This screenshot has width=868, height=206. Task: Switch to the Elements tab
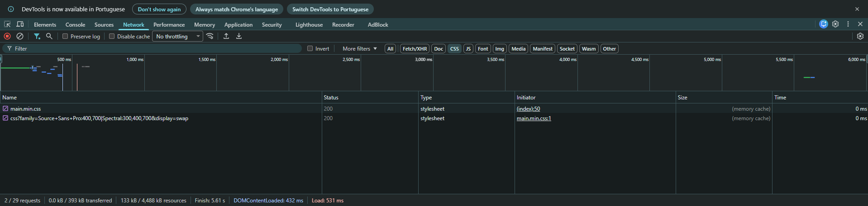45,24
